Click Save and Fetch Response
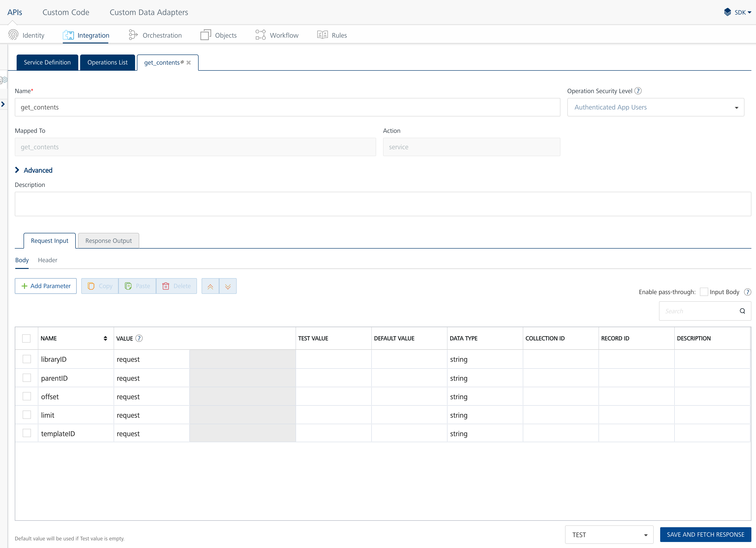 point(705,534)
